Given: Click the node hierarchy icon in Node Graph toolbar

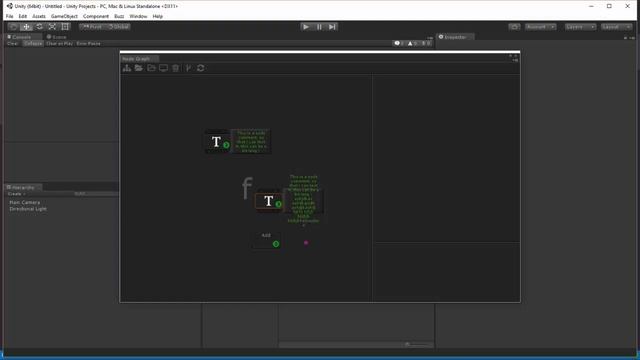Looking at the screenshot, I should tap(127, 68).
